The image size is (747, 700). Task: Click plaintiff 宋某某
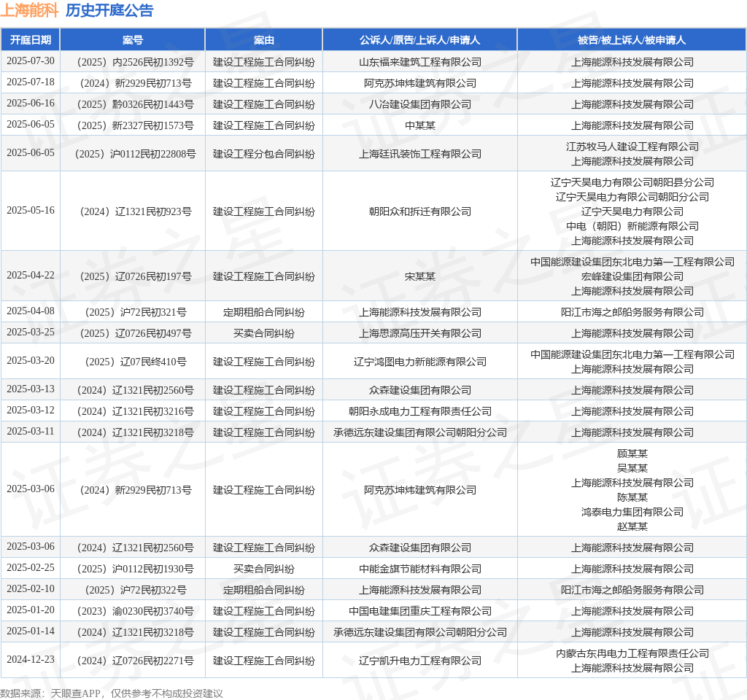tap(419, 276)
